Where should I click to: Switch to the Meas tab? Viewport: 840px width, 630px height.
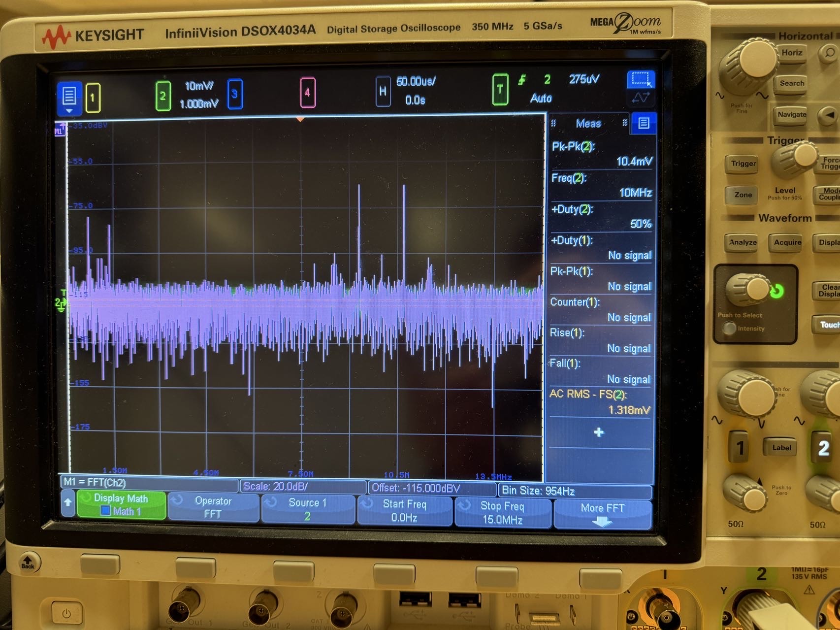pyautogui.click(x=589, y=123)
